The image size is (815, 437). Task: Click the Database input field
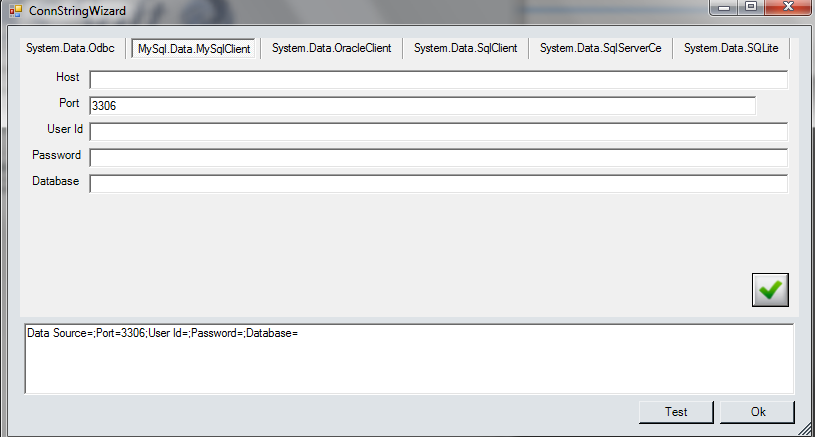pyautogui.click(x=439, y=183)
